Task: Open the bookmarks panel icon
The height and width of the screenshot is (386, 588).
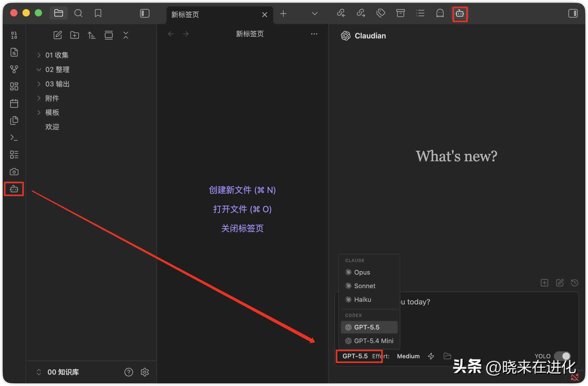Action: tap(98, 13)
